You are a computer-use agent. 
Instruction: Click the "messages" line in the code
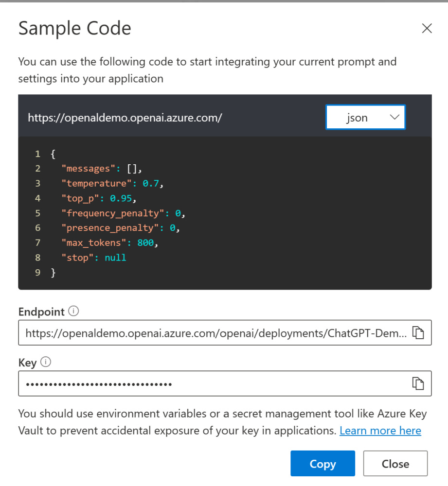101,169
